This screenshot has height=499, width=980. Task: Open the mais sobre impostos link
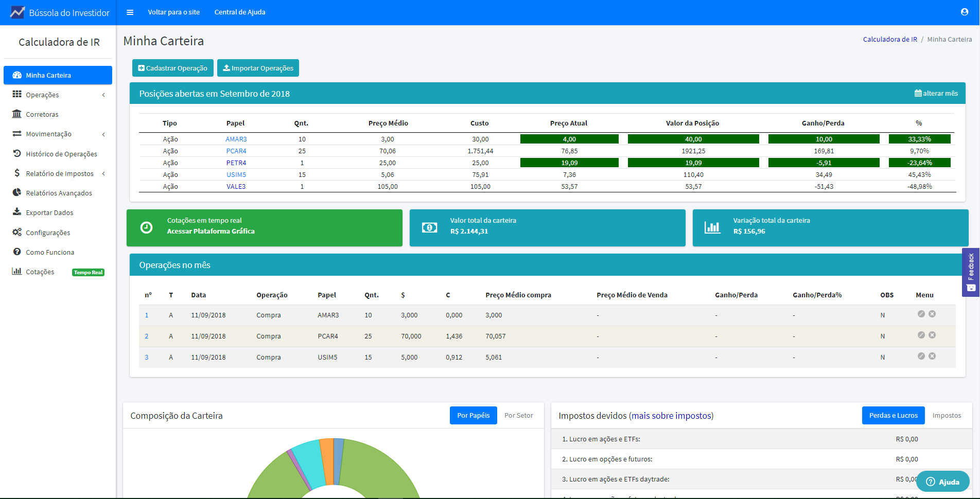tap(671, 416)
